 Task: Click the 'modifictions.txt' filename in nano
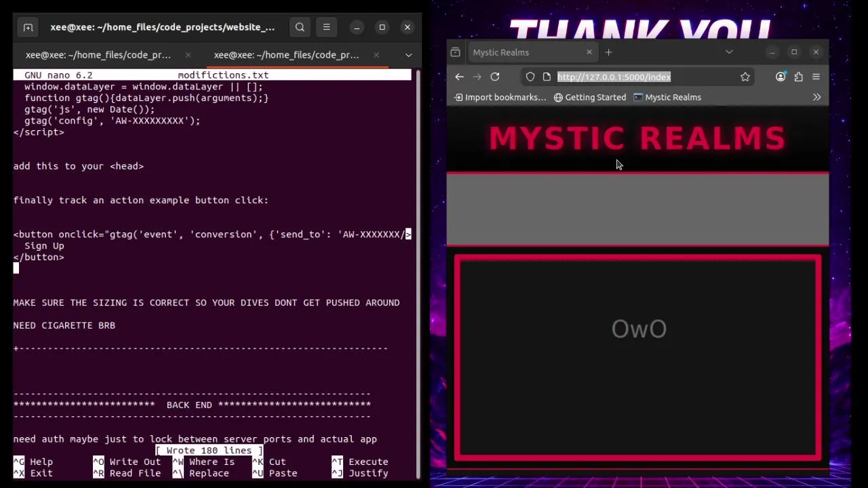[223, 75]
